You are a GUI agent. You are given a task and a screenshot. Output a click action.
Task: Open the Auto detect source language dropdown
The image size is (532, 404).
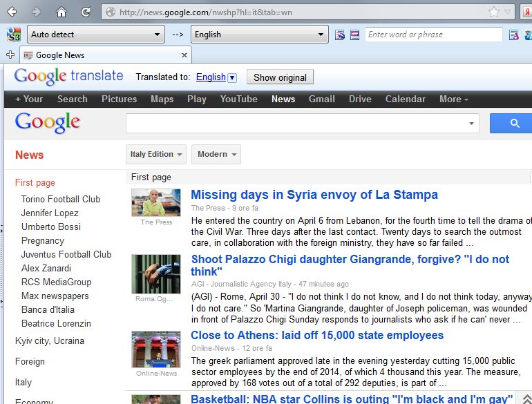coord(95,35)
